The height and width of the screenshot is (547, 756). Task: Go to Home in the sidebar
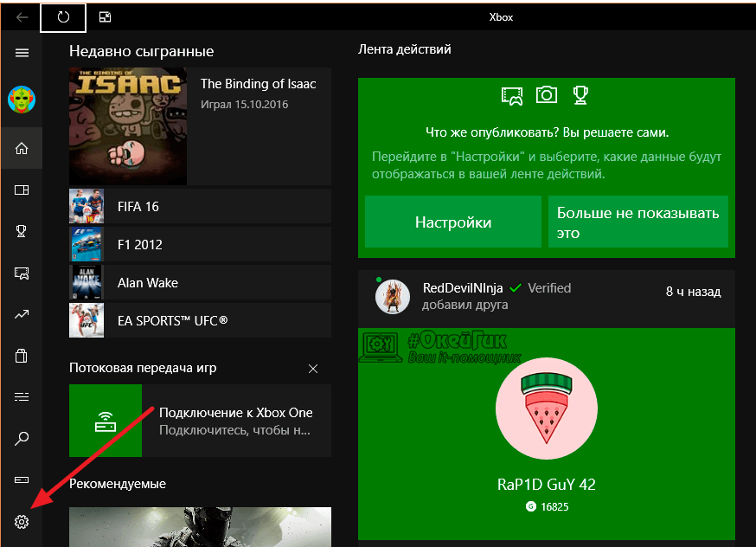tap(22, 148)
